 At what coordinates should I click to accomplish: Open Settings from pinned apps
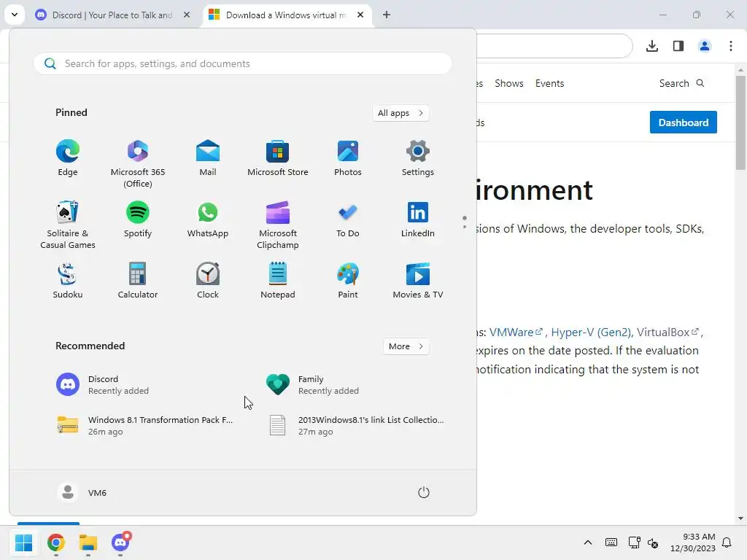click(x=418, y=158)
